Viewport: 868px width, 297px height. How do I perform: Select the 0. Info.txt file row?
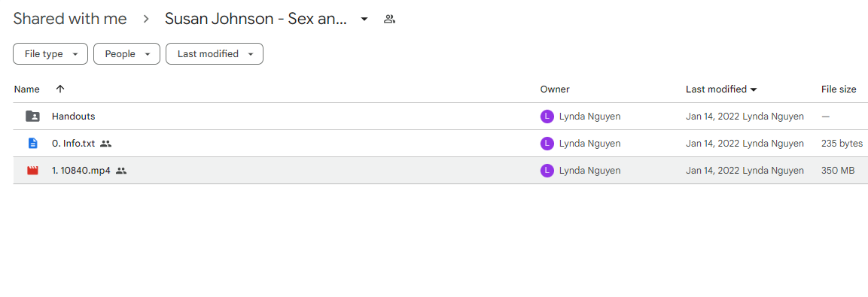[440, 144]
